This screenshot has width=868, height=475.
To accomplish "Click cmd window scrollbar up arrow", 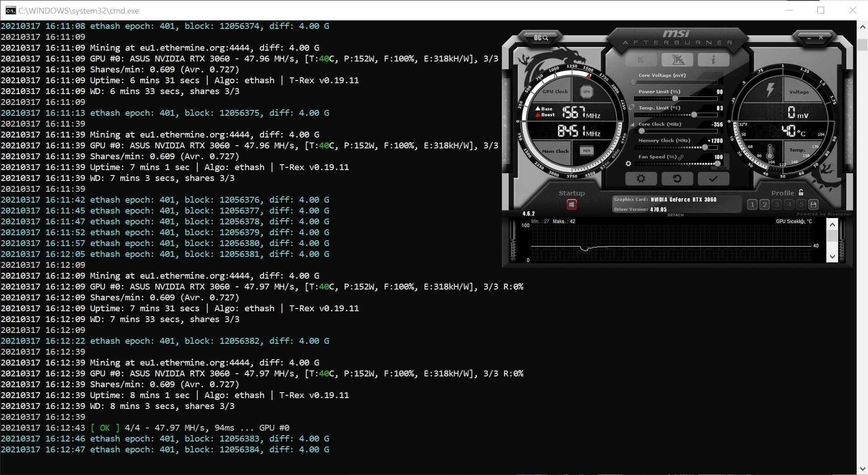I will [862, 27].
